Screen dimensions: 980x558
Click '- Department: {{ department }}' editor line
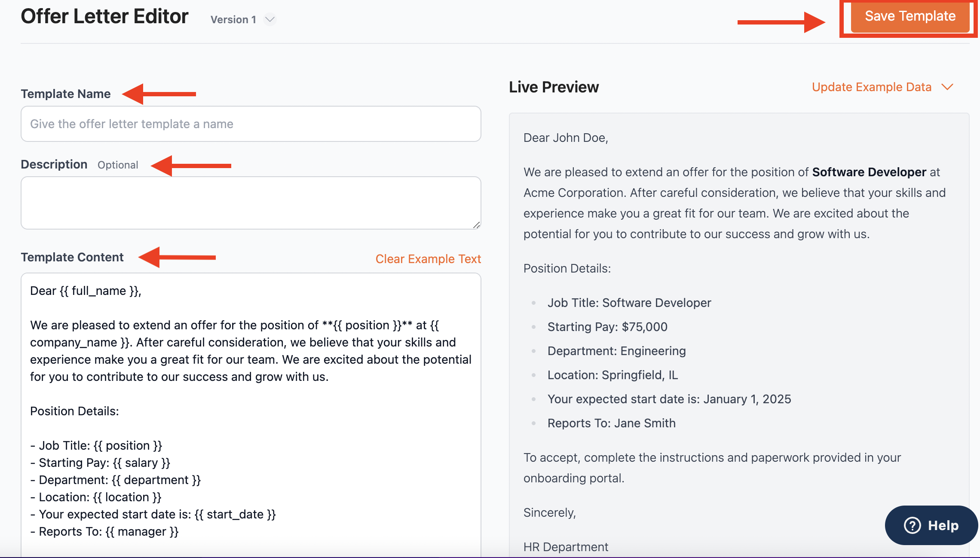(x=116, y=480)
